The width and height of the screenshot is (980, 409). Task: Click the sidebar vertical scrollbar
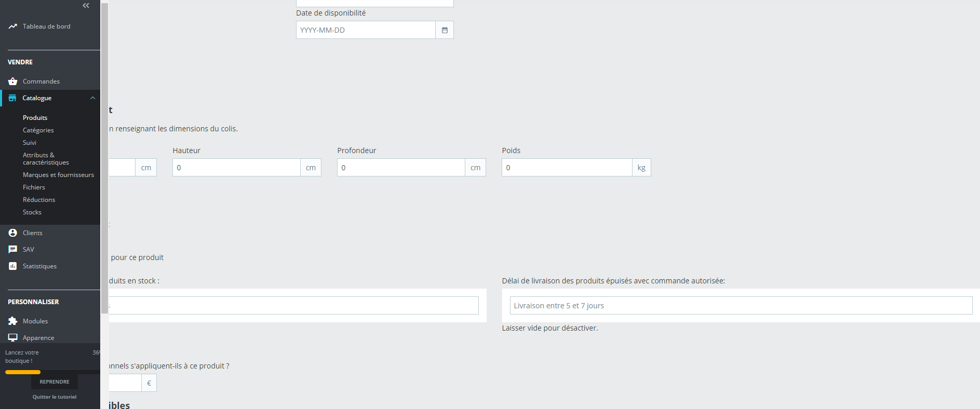coord(104,158)
